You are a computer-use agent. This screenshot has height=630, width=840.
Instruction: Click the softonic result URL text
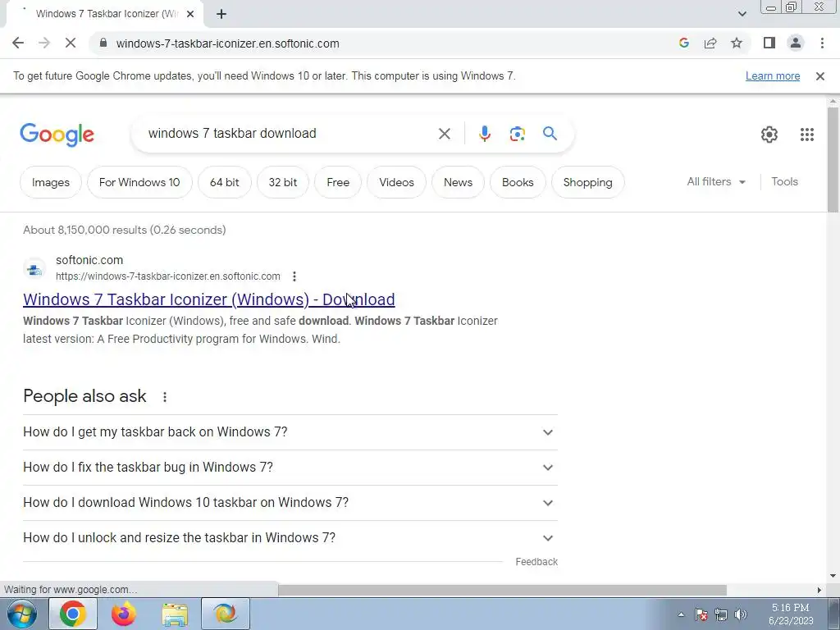tap(167, 276)
